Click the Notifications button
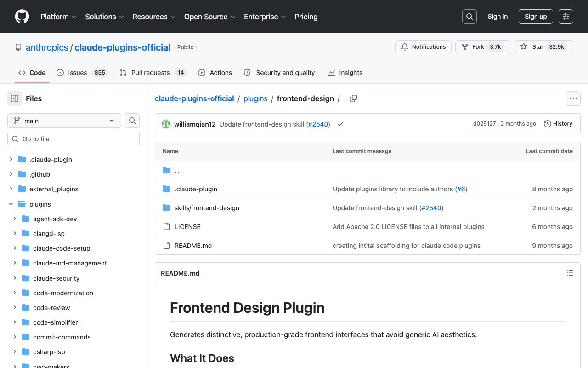Image resolution: width=588 pixels, height=368 pixels. pyautogui.click(x=423, y=47)
